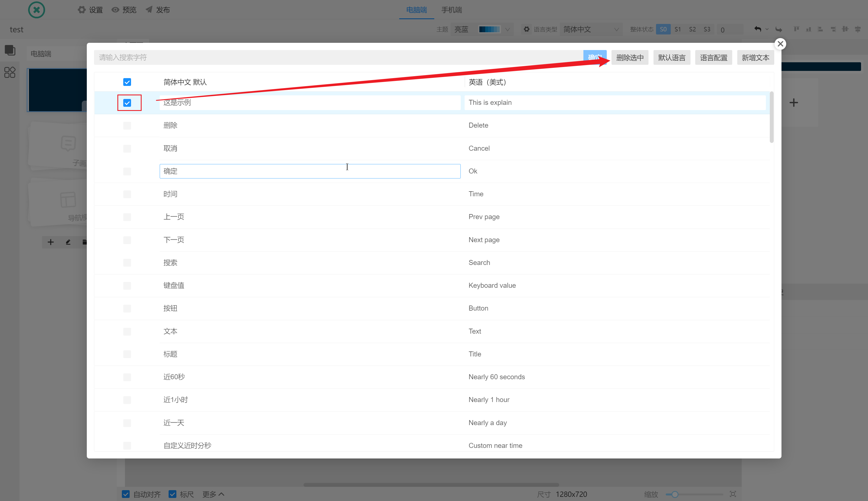Image resolution: width=868 pixels, height=501 pixels.
Task: Switch to the 手机端 tab
Action: point(451,10)
